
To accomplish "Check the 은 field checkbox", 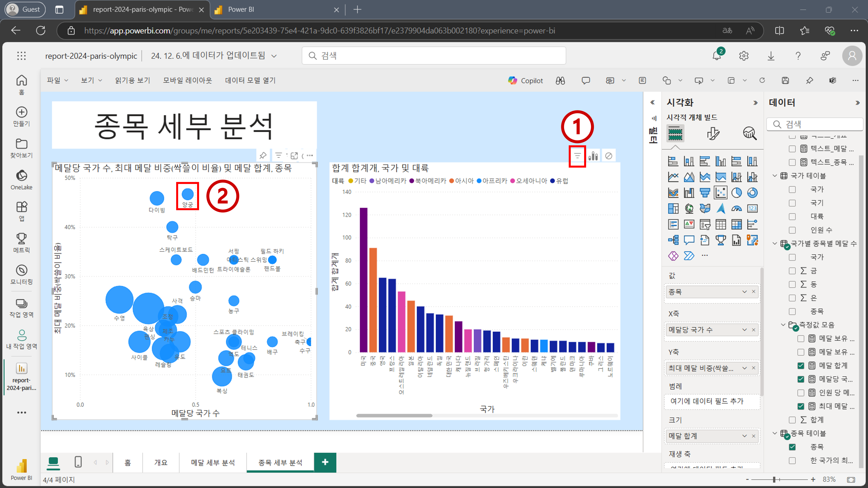I will [792, 298].
